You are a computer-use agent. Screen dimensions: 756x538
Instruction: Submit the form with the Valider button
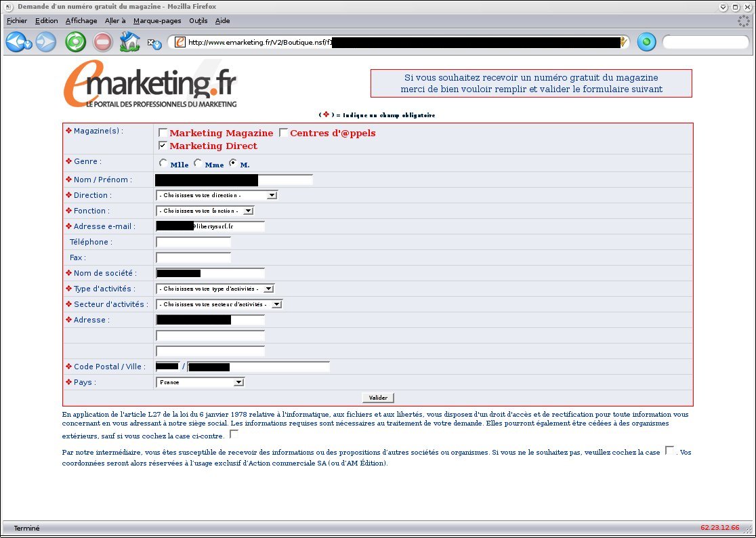click(x=378, y=398)
